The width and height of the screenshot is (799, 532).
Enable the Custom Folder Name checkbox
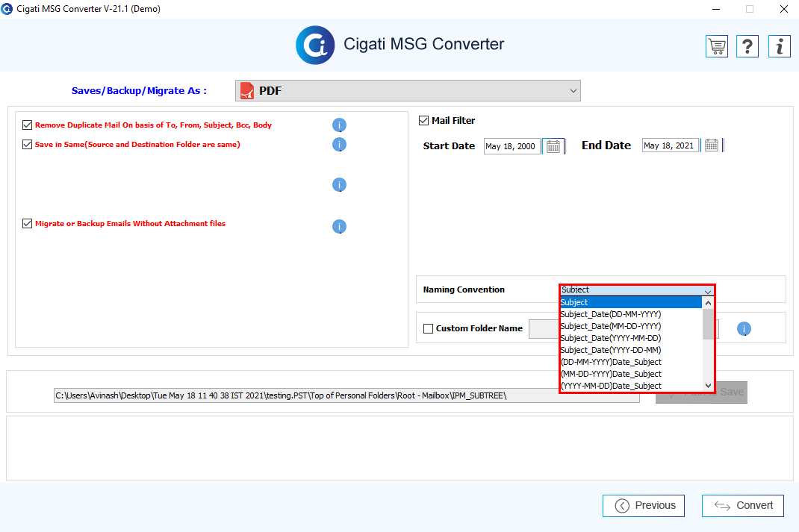coord(429,329)
